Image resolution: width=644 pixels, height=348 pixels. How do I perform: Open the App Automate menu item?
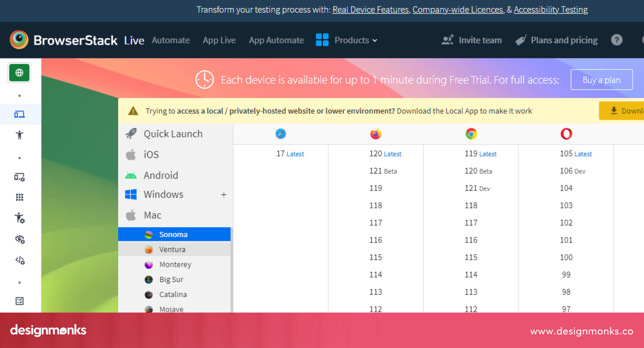click(276, 40)
